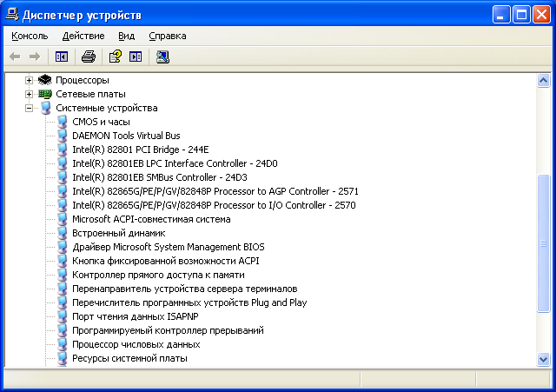Screen dimensions: 556x392
Task: Select the Сетевые платы category label
Action: click(90, 94)
